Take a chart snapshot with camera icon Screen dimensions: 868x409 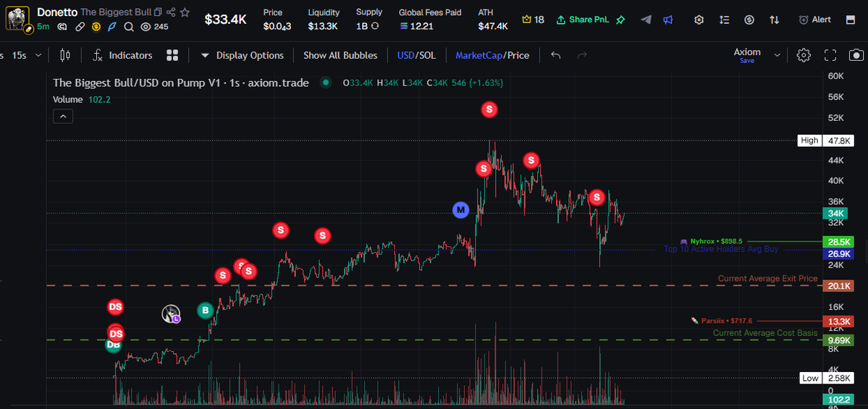pyautogui.click(x=856, y=55)
